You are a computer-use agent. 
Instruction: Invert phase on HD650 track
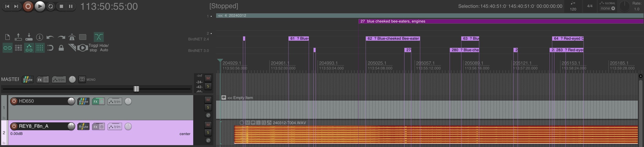(208, 115)
